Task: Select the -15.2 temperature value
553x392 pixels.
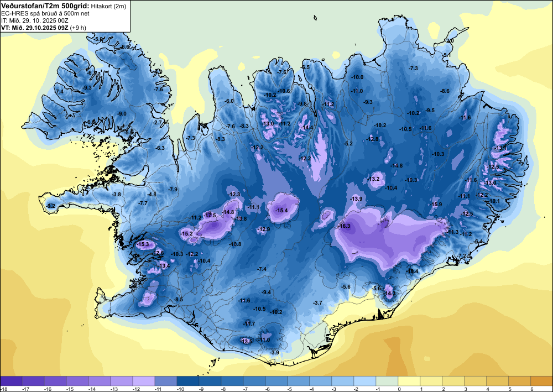Action: [x=186, y=234]
